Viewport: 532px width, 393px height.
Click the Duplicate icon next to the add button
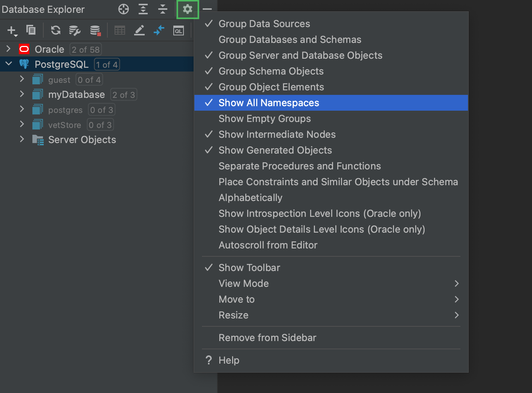31,30
